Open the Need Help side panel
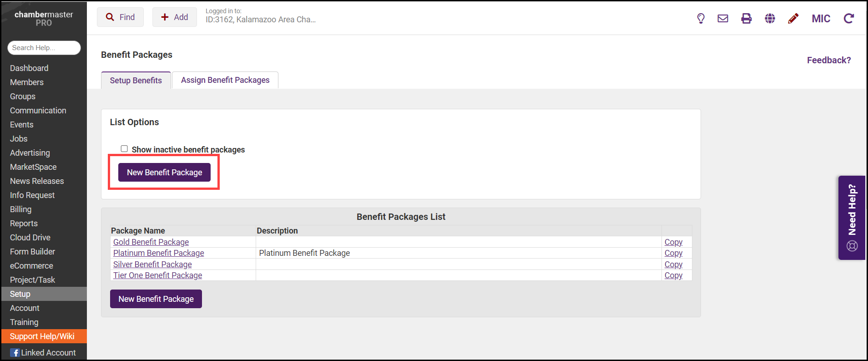The height and width of the screenshot is (361, 868). [x=852, y=218]
